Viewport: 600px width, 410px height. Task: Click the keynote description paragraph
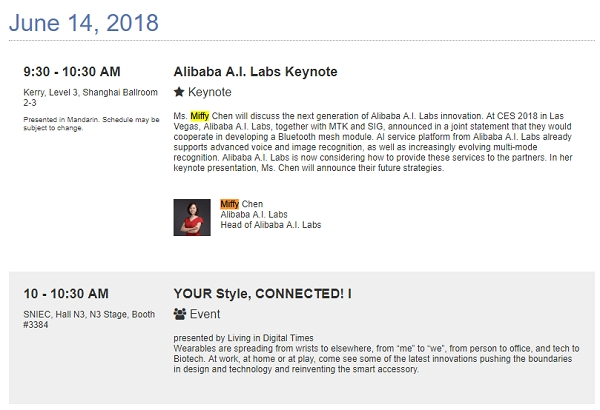[373, 142]
